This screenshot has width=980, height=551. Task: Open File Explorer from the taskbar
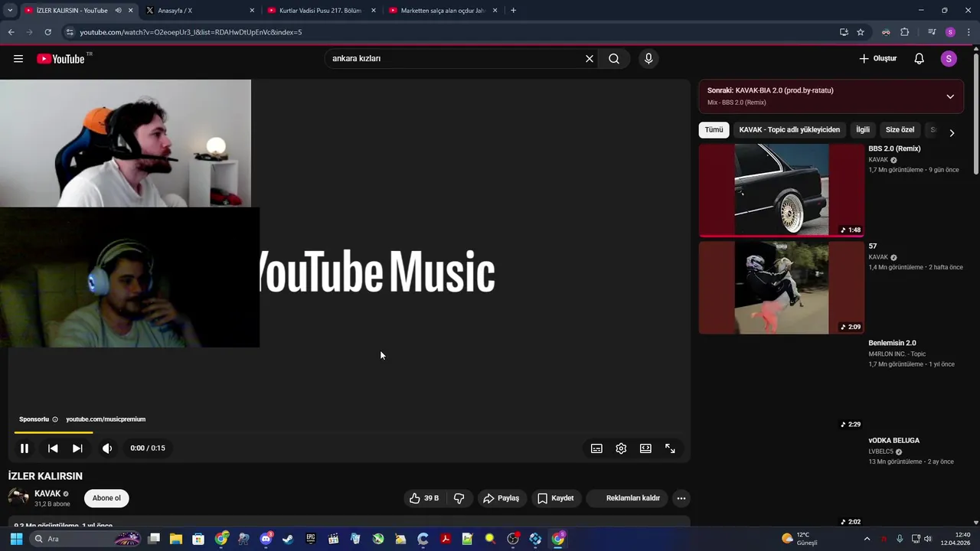[x=175, y=539]
